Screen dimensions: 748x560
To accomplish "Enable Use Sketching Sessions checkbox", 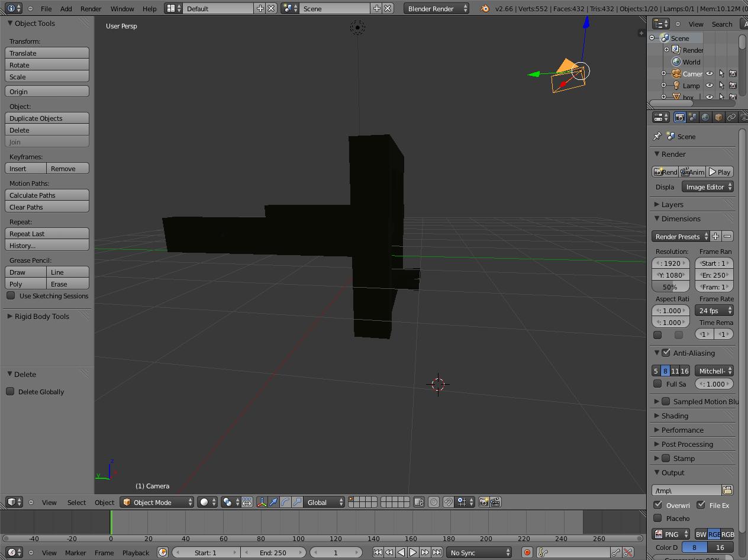I will tap(11, 295).
